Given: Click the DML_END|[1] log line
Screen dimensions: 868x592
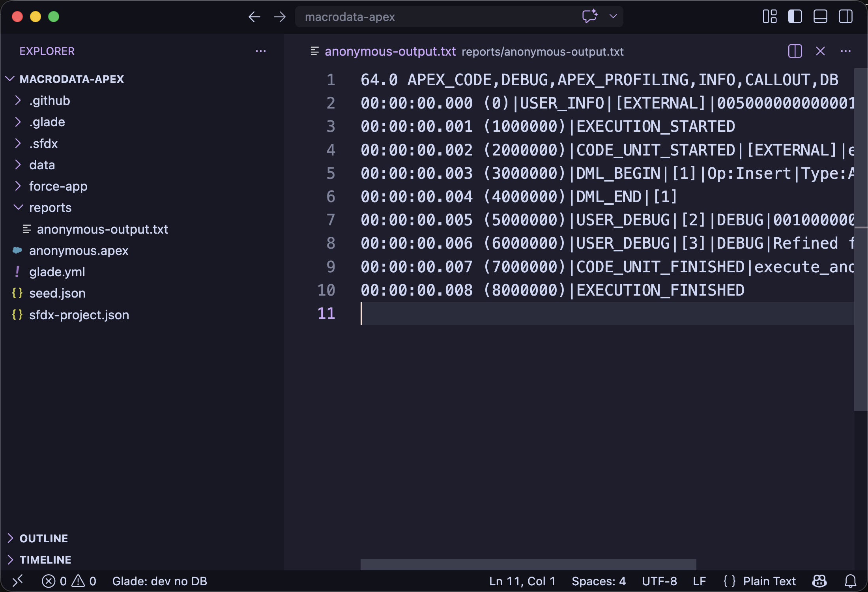Looking at the screenshot, I should pos(519,197).
